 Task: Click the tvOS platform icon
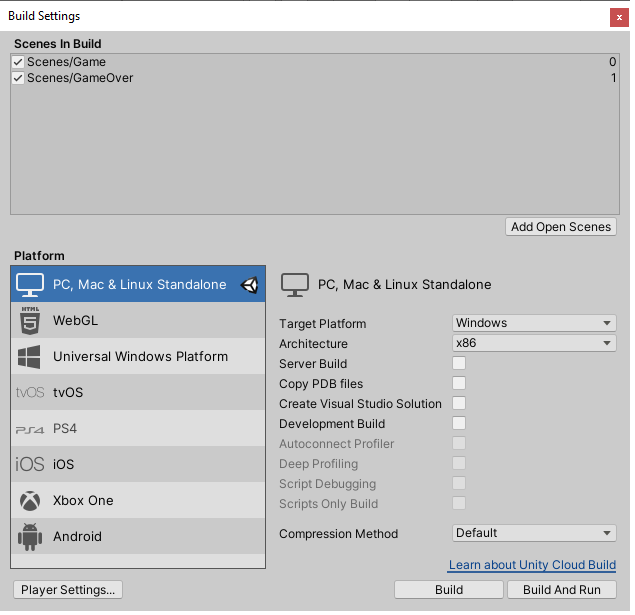click(x=30, y=393)
